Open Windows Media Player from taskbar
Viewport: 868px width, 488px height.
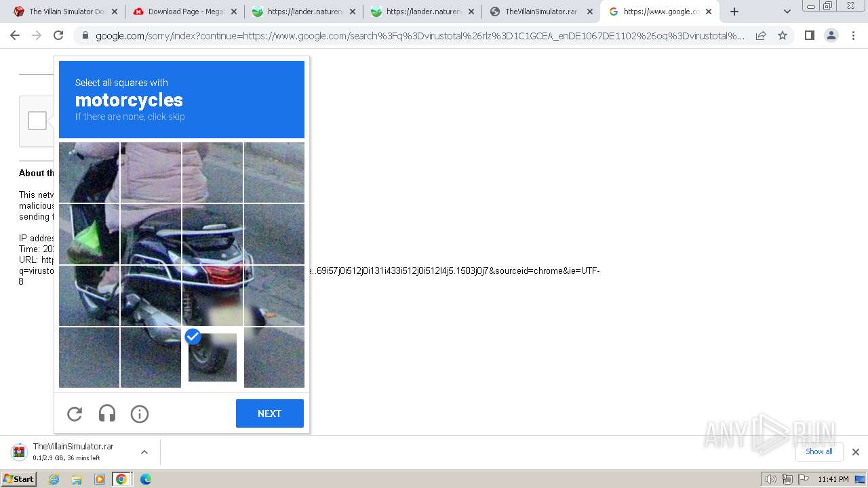pyautogui.click(x=99, y=479)
